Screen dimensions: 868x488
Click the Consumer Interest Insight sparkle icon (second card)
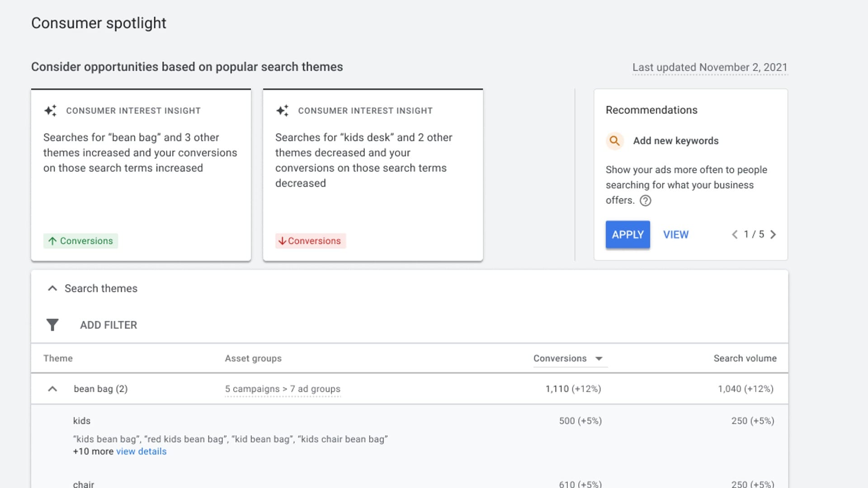coord(282,110)
